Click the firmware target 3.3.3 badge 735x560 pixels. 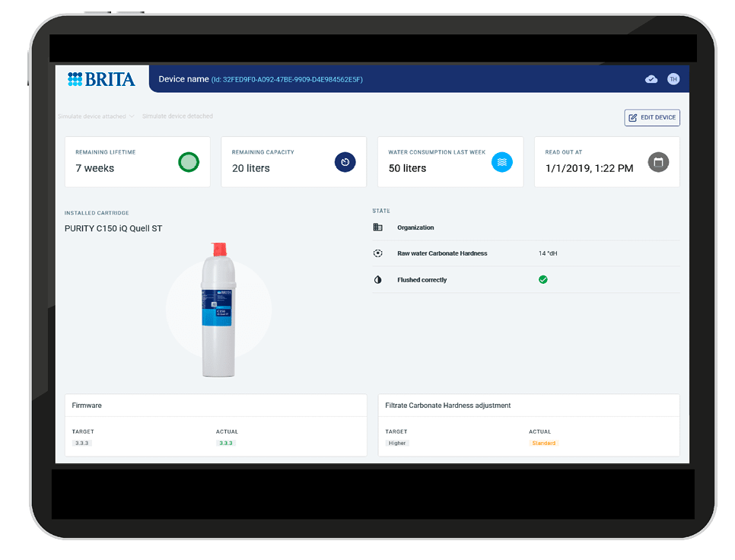(x=81, y=443)
